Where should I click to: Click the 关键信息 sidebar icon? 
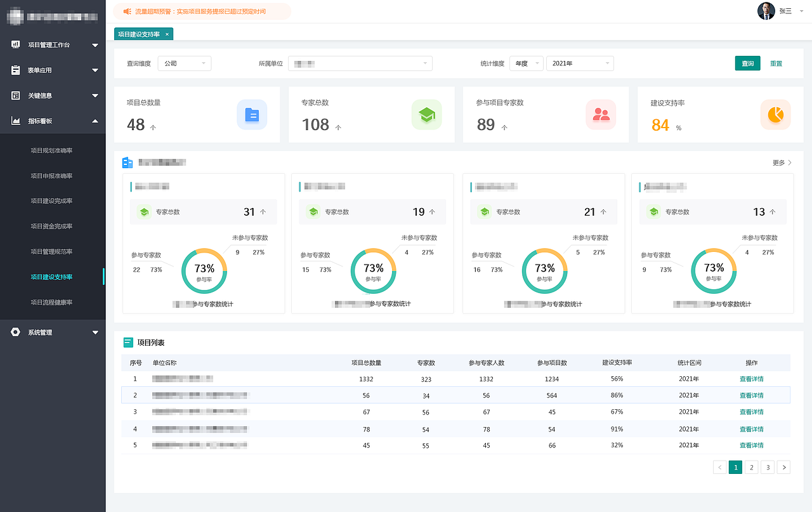click(x=16, y=95)
